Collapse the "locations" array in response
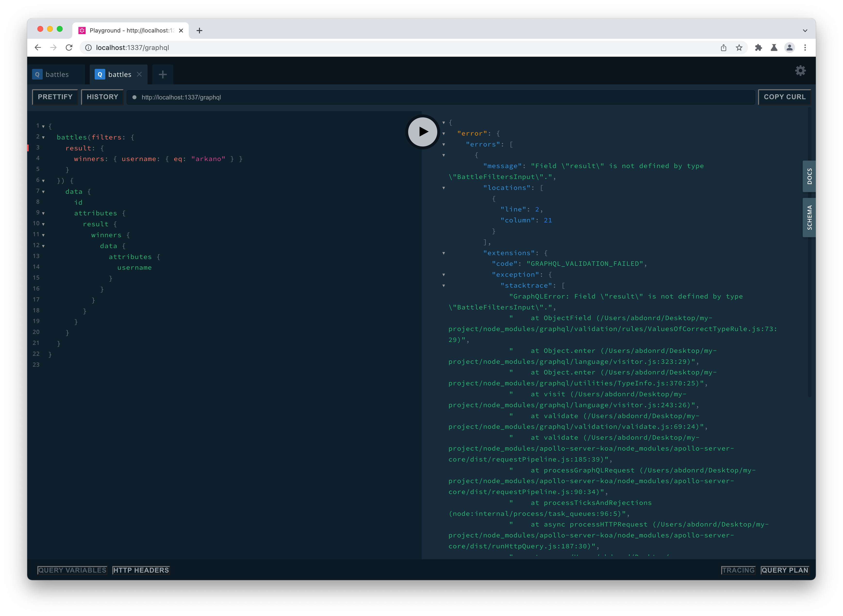The width and height of the screenshot is (843, 616). click(444, 188)
